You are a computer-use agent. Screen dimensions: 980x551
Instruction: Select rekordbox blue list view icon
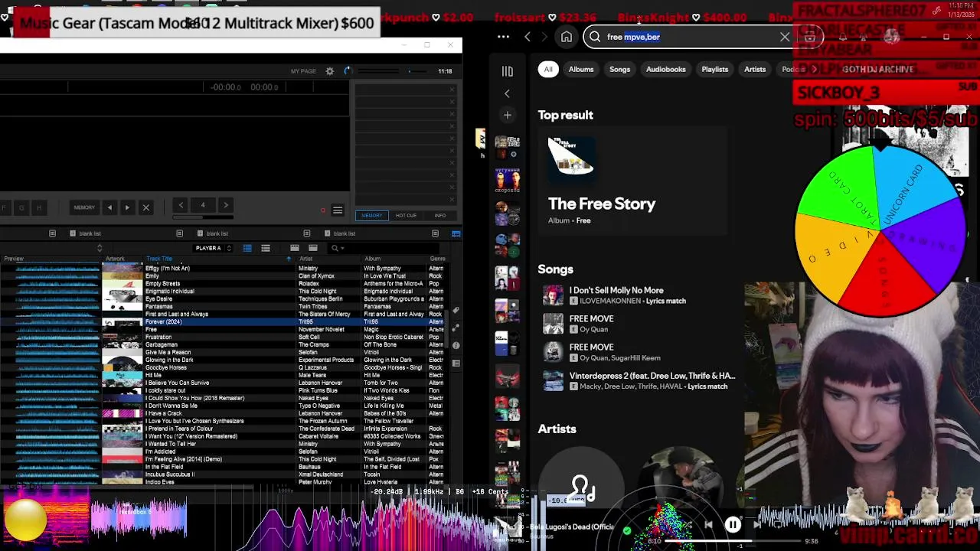pyautogui.click(x=247, y=248)
